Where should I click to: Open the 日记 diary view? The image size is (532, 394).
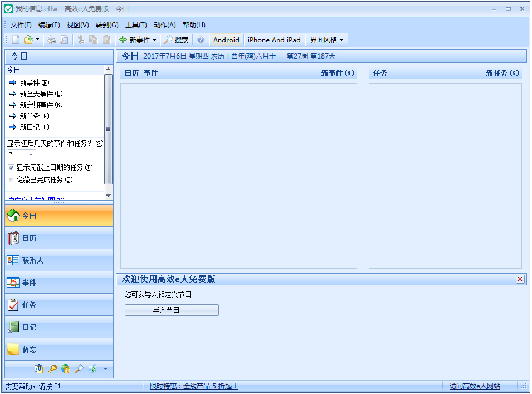58,327
